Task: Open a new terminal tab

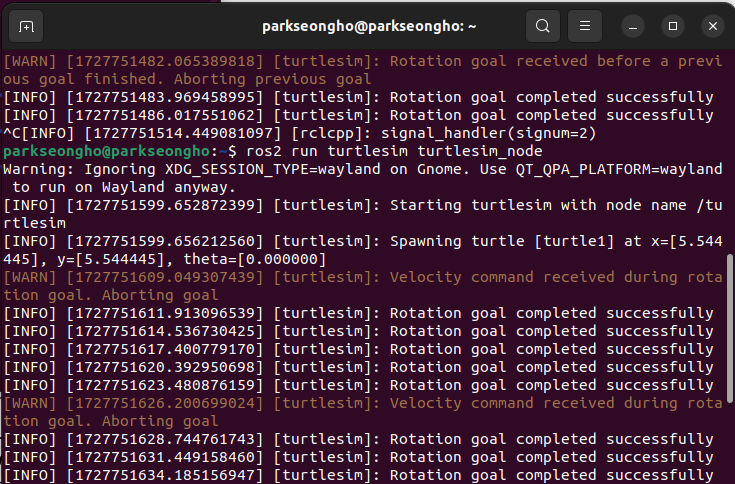Action: (x=26, y=26)
